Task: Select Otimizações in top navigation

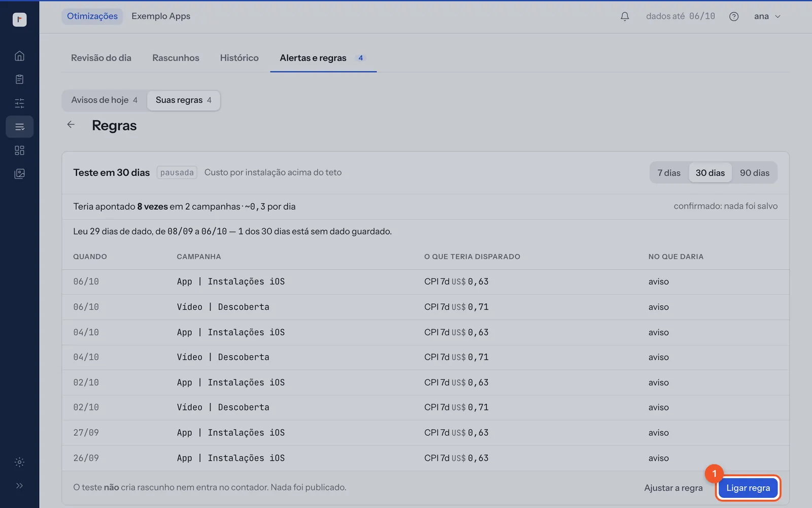Action: pos(92,16)
